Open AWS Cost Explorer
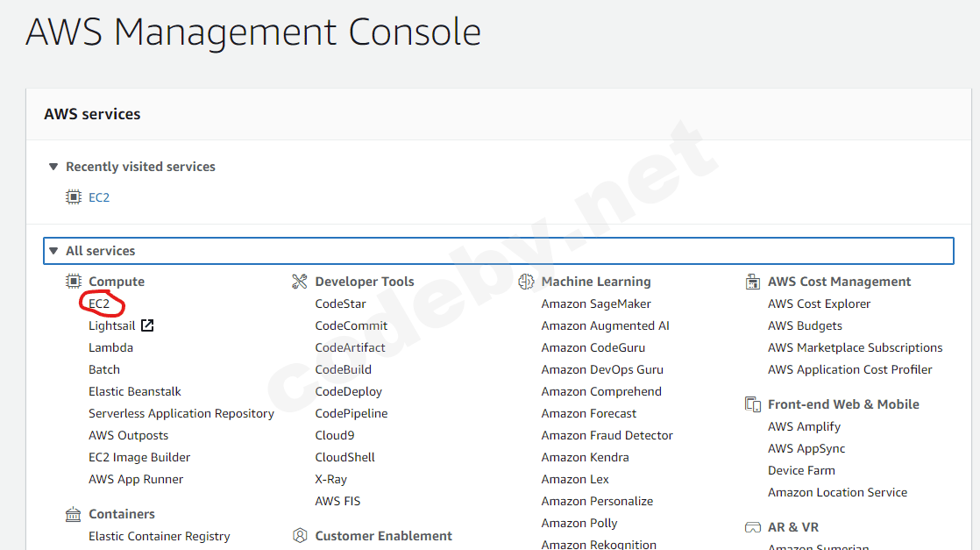980x550 pixels. coord(819,304)
